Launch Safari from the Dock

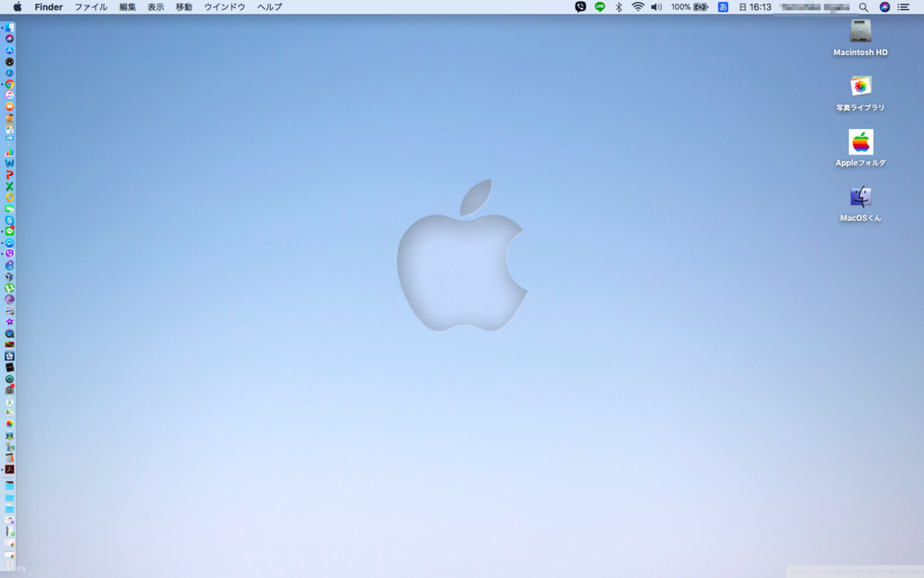point(9,72)
